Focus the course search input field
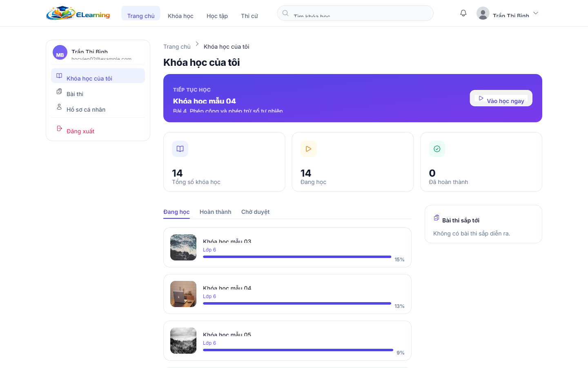This screenshot has height=368, width=588. [355, 13]
